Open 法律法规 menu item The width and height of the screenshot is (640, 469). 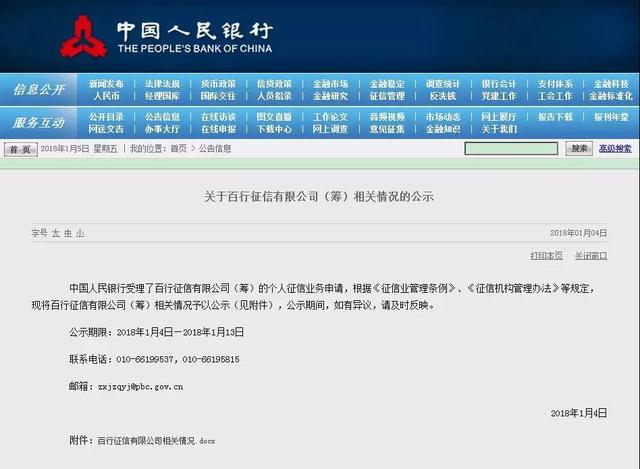162,84
